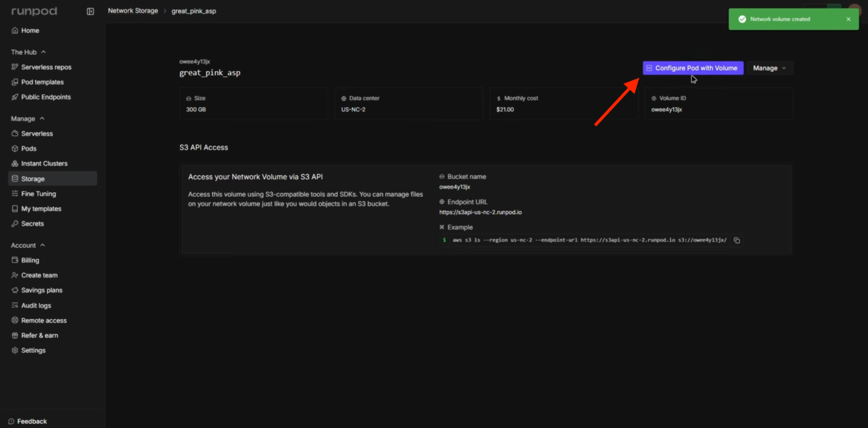Click the Settings gear icon
The image size is (868, 428).
click(15, 350)
